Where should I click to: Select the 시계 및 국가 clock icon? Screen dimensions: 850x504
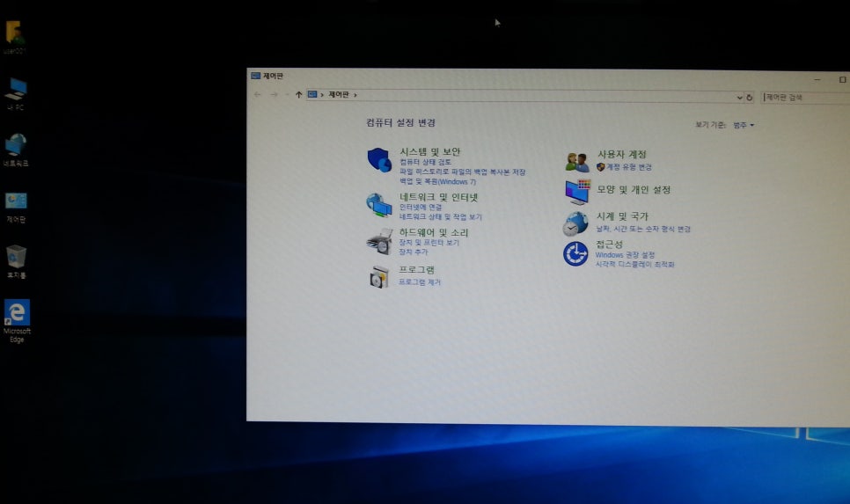[x=575, y=223]
